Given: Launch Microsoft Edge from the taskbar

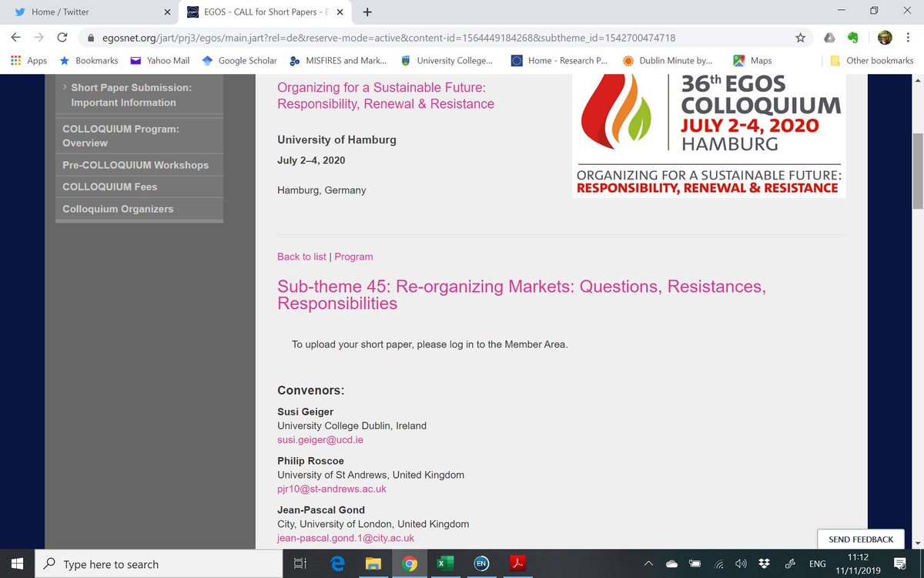Looking at the screenshot, I should coord(336,564).
